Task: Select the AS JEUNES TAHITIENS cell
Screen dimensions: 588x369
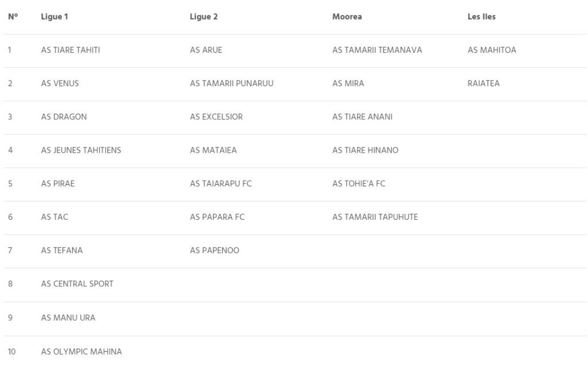Action: click(x=81, y=150)
